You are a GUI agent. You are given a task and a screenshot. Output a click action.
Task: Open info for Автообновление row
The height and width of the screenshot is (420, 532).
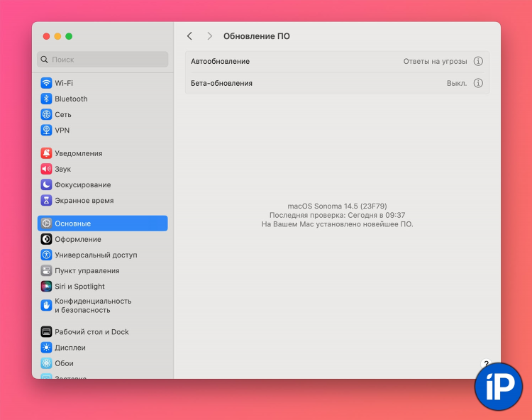tap(478, 62)
